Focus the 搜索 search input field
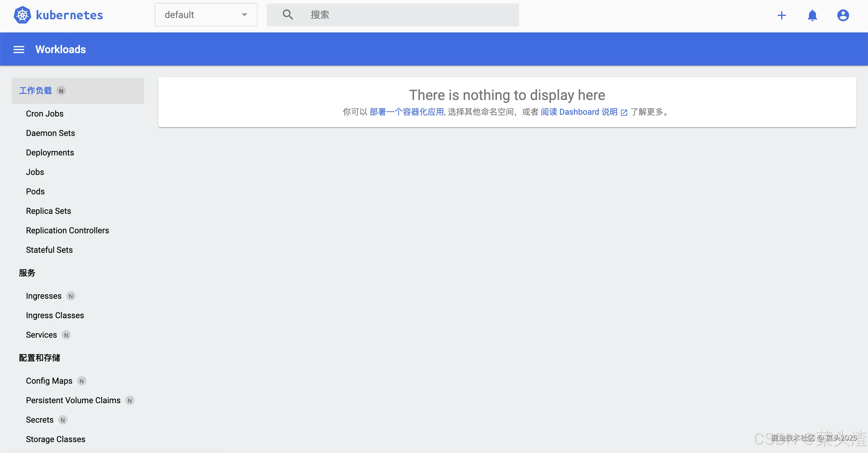Image resolution: width=868 pixels, height=453 pixels. tap(393, 15)
